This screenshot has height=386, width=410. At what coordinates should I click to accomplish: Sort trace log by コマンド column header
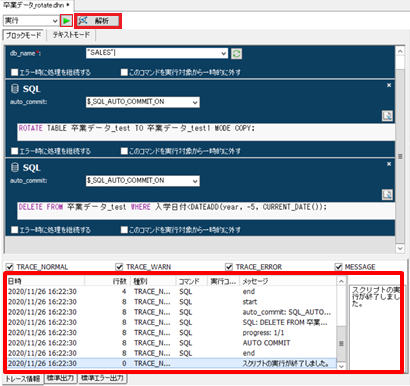(x=192, y=281)
